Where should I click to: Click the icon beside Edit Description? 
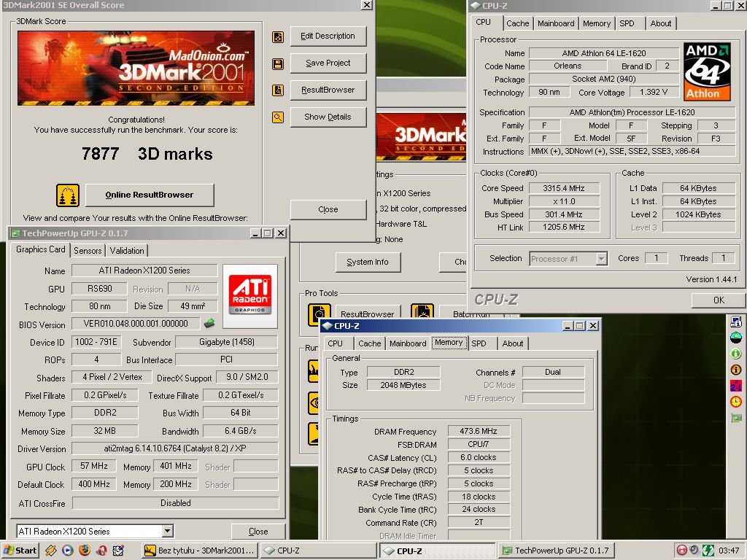pos(278,36)
